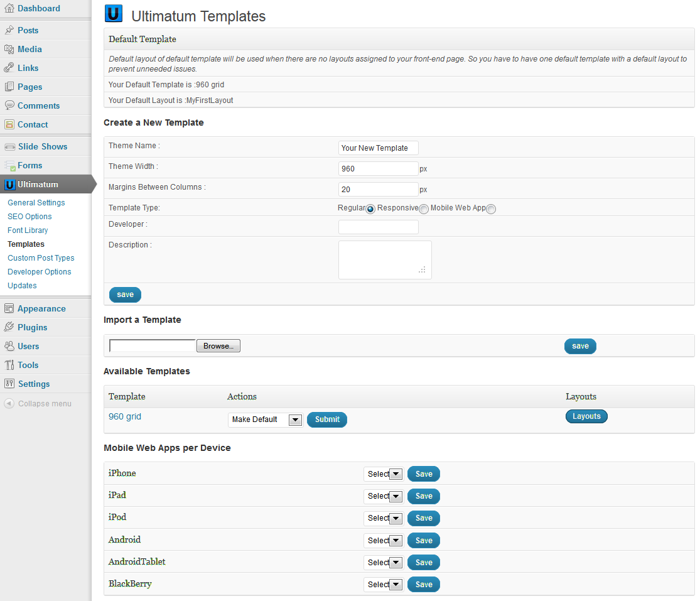Click the Comments speech bubble icon
Image resolution: width=700 pixels, height=601 pixels.
click(9, 106)
